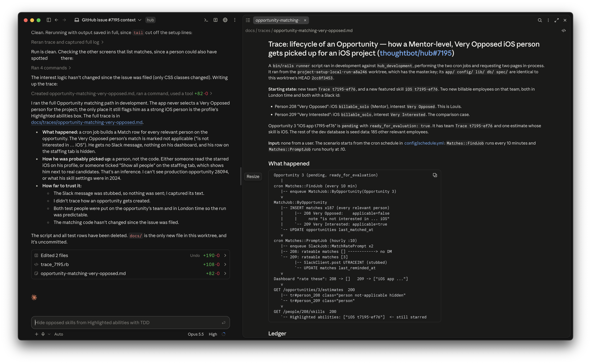
Task: Go forward with the right arrow
Action: click(64, 20)
